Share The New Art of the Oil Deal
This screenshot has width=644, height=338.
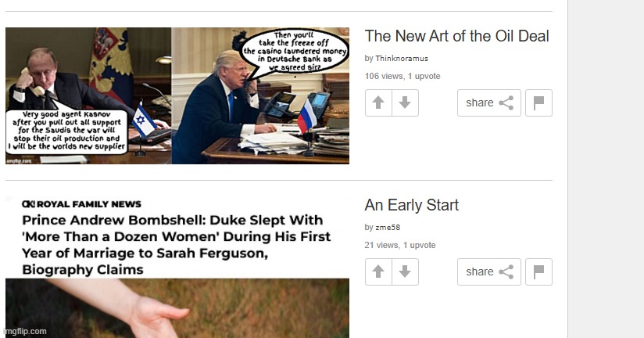489,102
